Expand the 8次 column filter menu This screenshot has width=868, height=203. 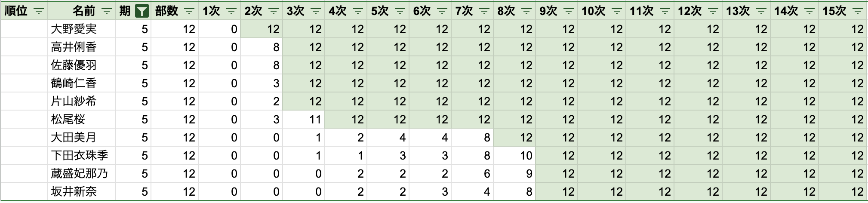pos(526,11)
